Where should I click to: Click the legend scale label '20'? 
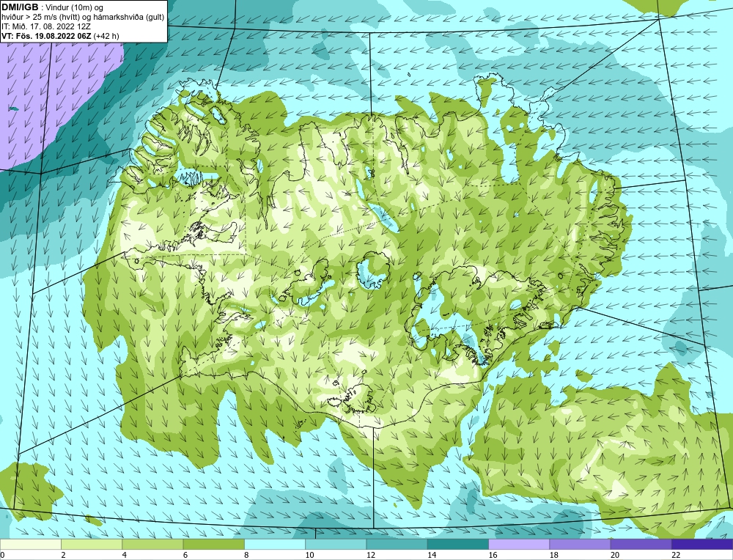coord(614,555)
